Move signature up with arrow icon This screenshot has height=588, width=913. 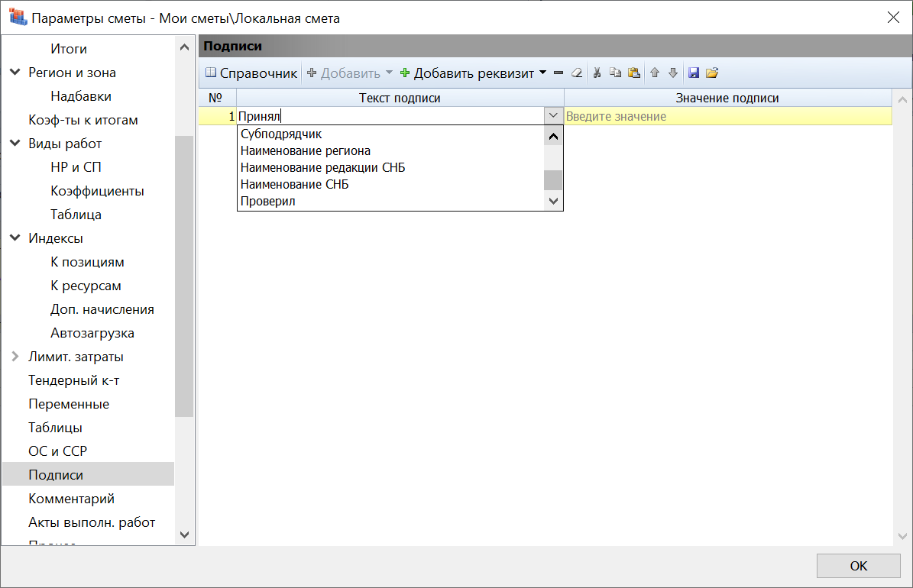tap(655, 73)
